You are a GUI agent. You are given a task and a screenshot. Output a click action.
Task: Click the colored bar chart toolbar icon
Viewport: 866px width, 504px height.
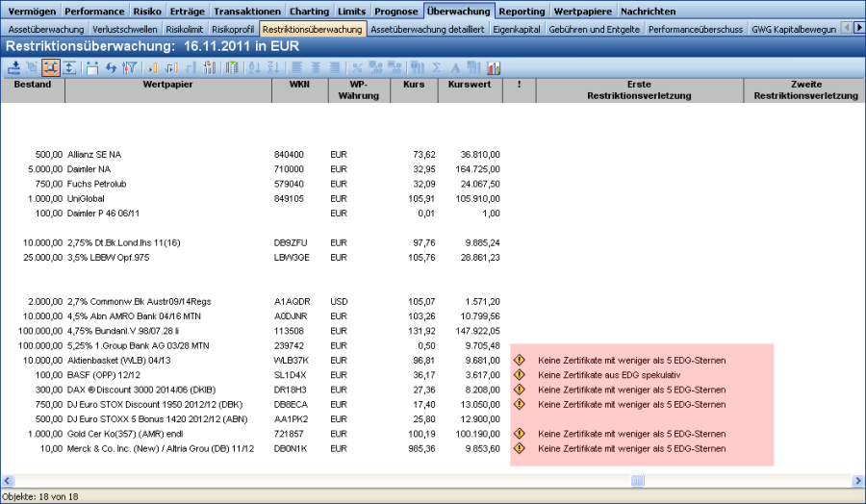click(x=494, y=67)
